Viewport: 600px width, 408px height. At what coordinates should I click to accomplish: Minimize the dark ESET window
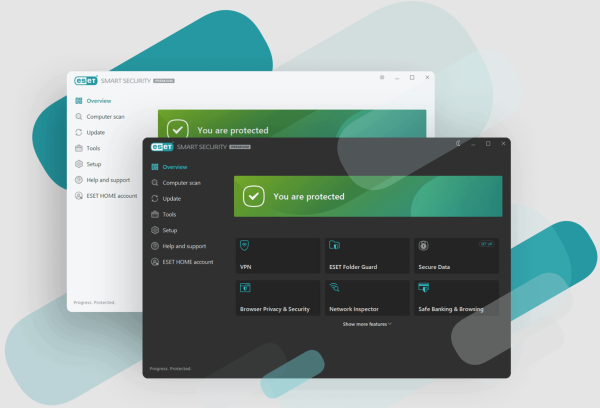click(473, 144)
